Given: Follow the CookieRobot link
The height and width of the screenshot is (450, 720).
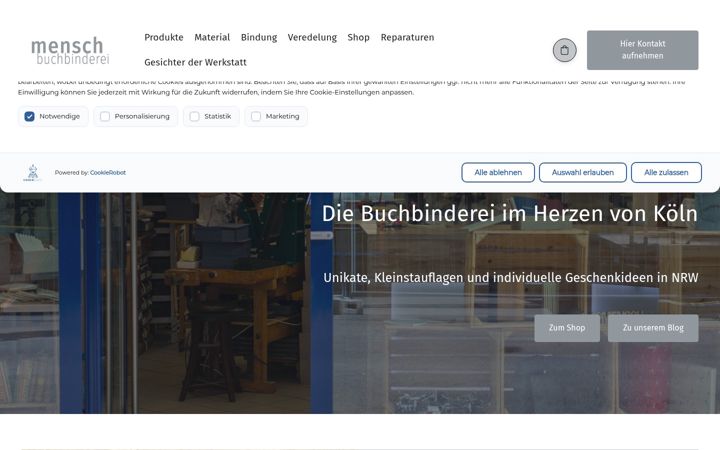Looking at the screenshot, I should (107, 173).
